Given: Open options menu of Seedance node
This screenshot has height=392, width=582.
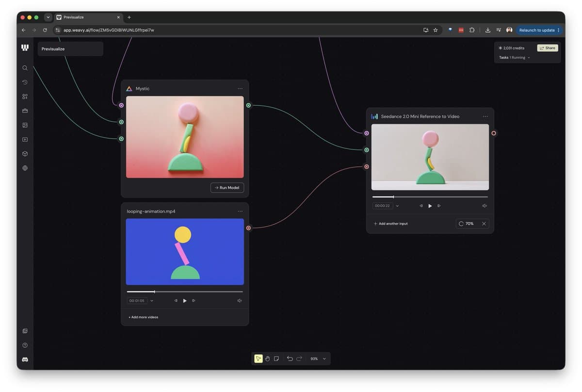Looking at the screenshot, I should pyautogui.click(x=485, y=116).
